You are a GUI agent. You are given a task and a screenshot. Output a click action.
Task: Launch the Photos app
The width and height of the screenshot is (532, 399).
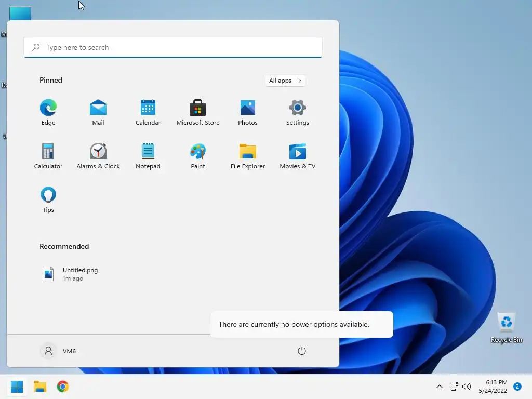(248, 112)
